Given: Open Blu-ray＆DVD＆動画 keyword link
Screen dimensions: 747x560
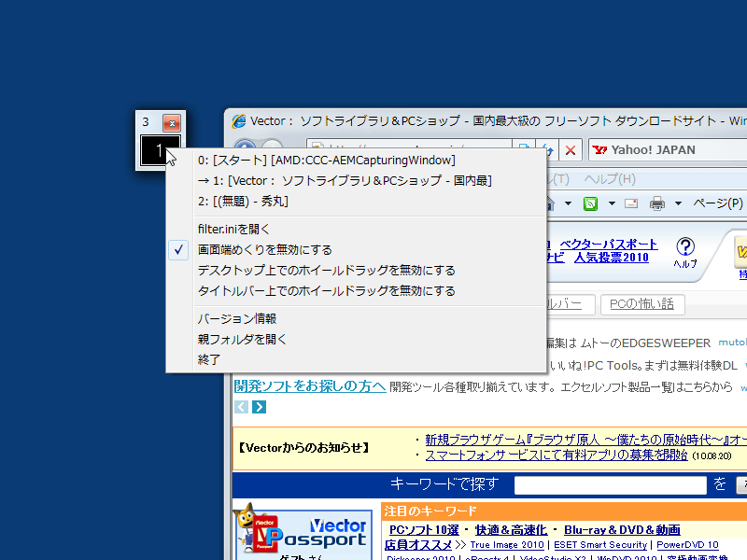Looking at the screenshot, I should pos(622,530).
